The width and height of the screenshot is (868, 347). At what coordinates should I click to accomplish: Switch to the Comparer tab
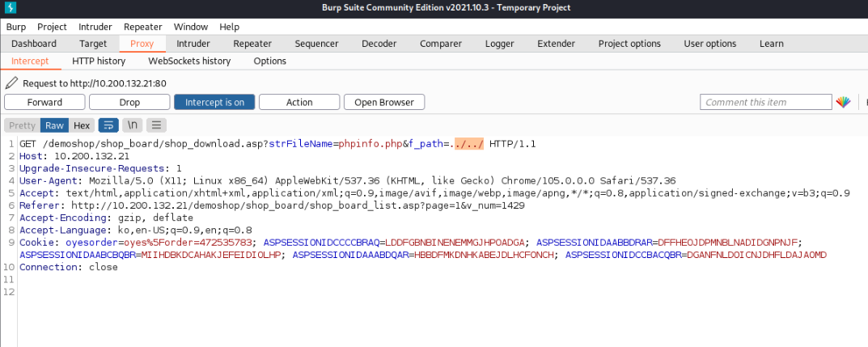pos(441,44)
